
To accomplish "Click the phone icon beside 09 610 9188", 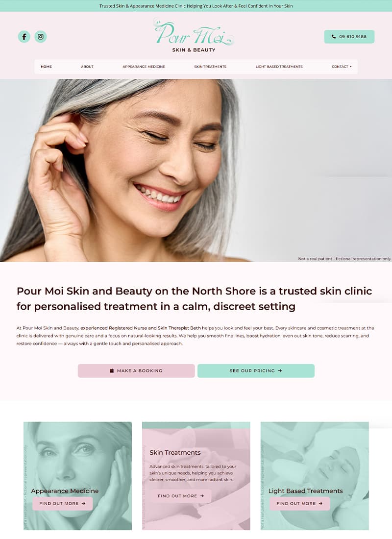I will tap(334, 36).
